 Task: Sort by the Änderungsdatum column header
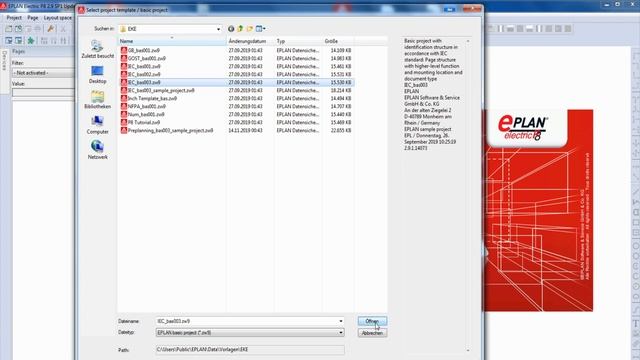point(250,41)
